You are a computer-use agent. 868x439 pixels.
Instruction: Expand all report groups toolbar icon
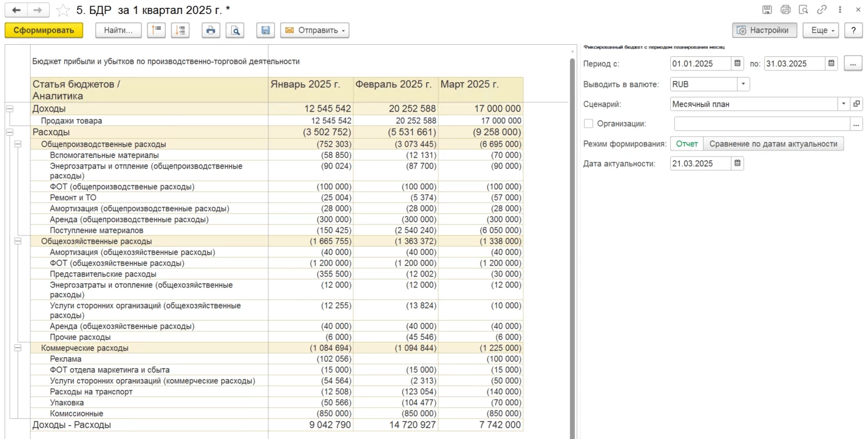coord(181,30)
